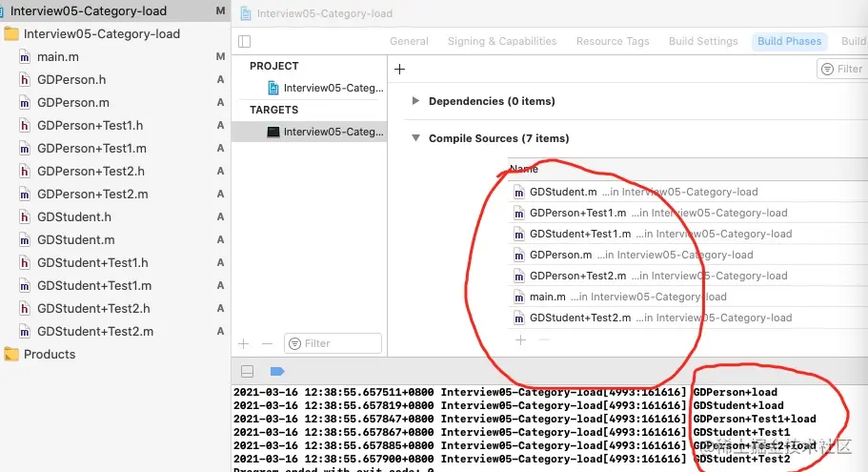
Task: Click the GDStudent.m icon in navigator
Action: 25,240
